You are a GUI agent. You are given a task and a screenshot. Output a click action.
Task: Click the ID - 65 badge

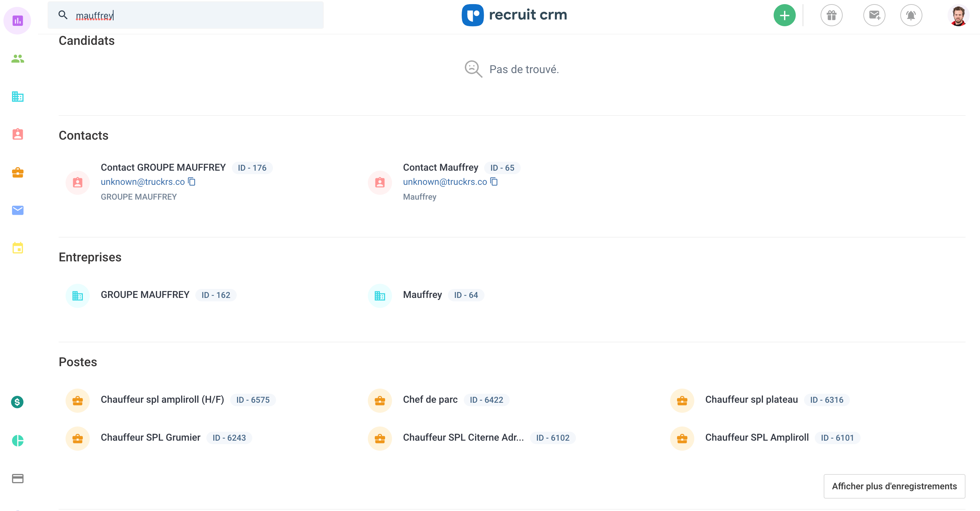tap(502, 168)
